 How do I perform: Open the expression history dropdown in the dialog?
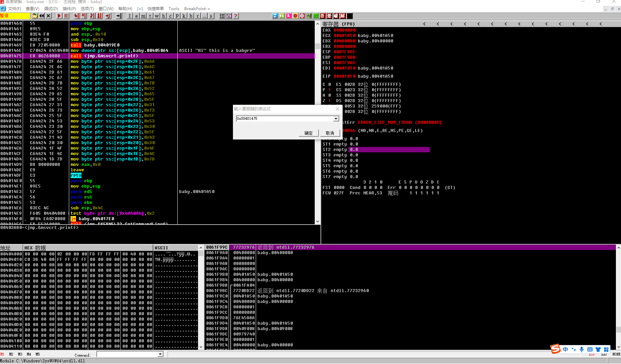coord(336,118)
